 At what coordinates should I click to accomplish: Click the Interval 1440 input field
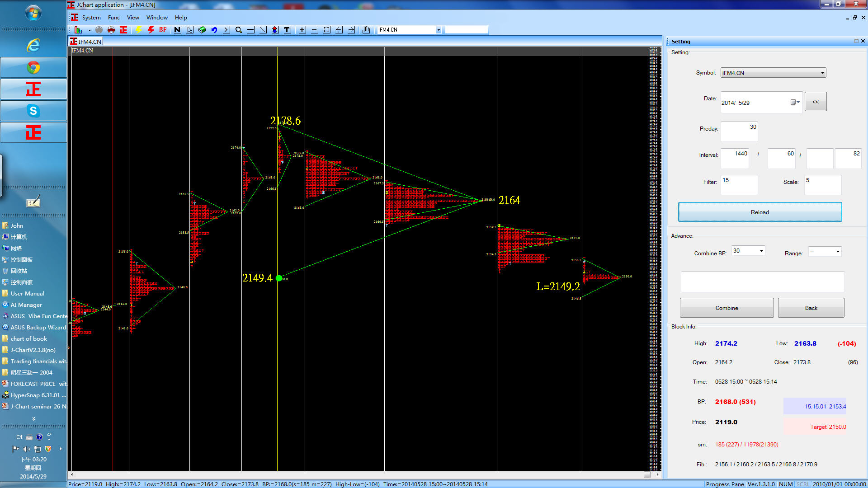(x=735, y=158)
